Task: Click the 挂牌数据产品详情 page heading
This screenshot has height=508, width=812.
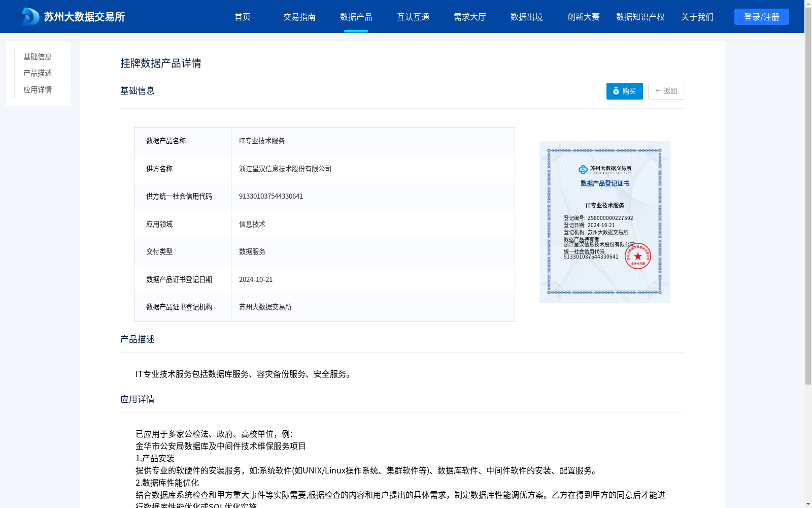Action: tap(161, 63)
